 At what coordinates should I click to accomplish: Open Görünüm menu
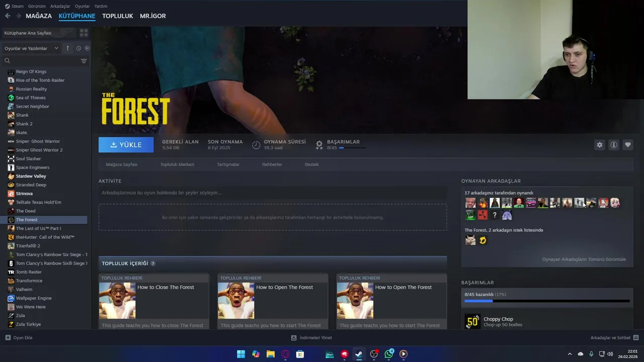coord(37,6)
